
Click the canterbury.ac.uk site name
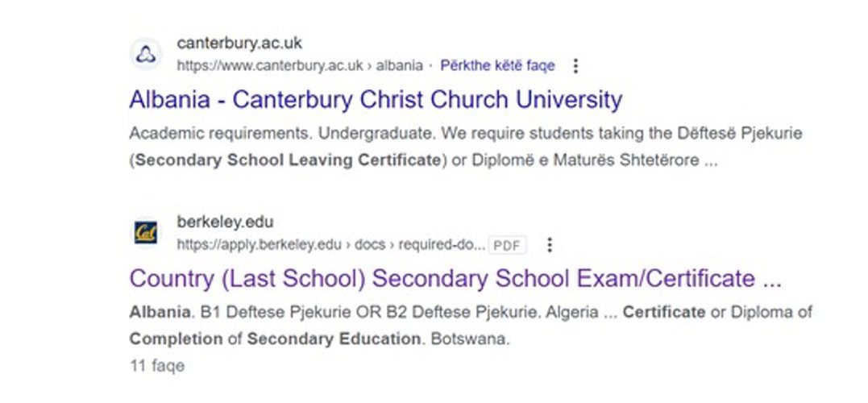point(239,43)
